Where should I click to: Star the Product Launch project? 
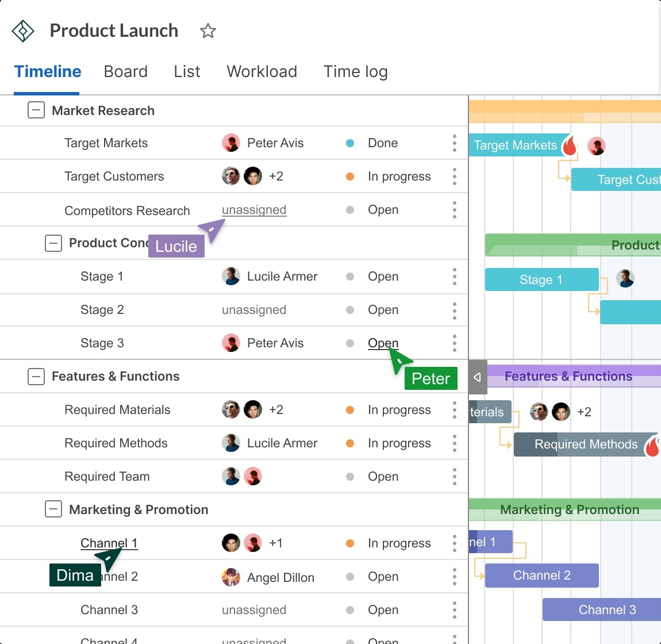[207, 31]
